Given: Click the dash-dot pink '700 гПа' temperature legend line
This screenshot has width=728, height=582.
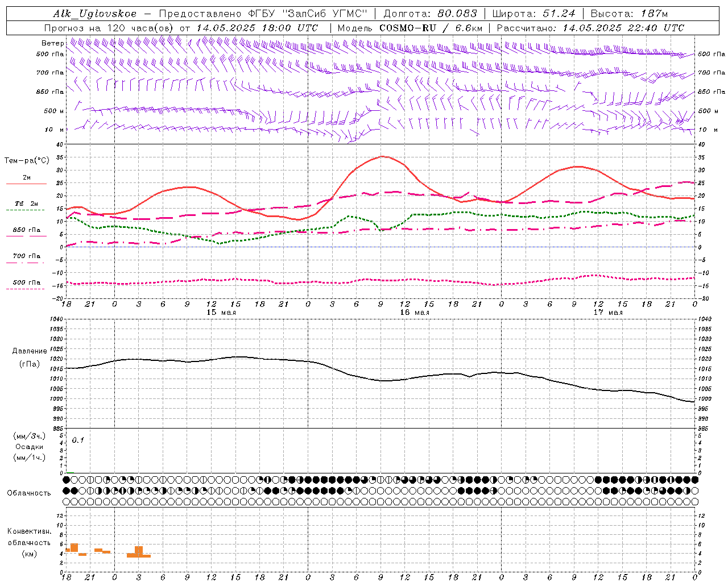Looking at the screenshot, I should pos(26,263).
